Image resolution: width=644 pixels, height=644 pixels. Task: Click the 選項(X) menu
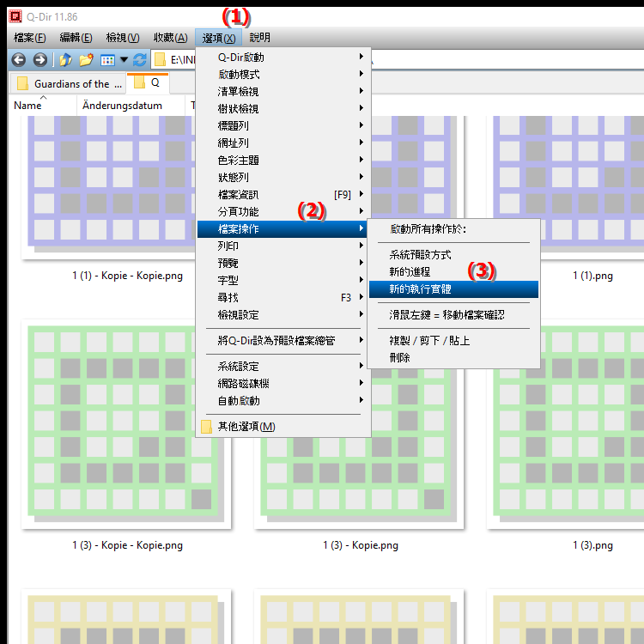tap(218, 38)
